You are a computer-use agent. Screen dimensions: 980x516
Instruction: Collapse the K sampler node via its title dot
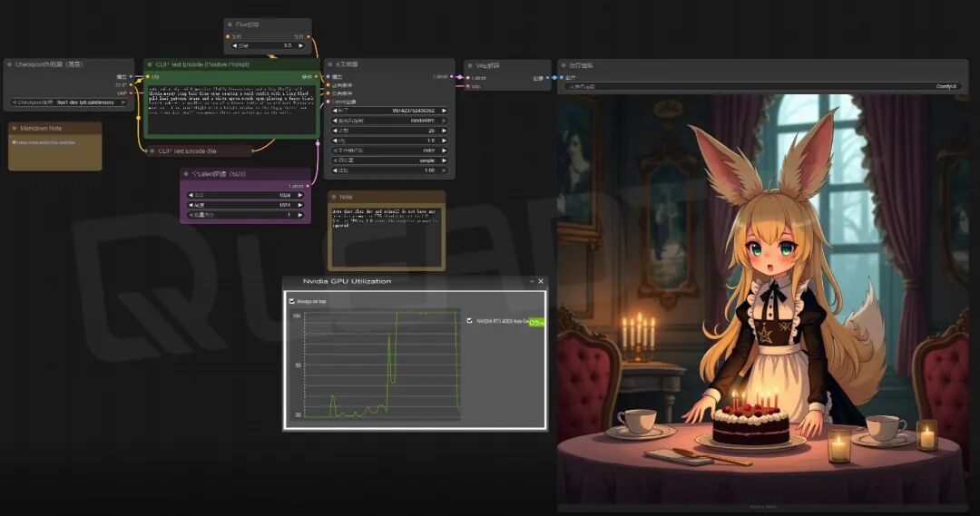[330, 64]
